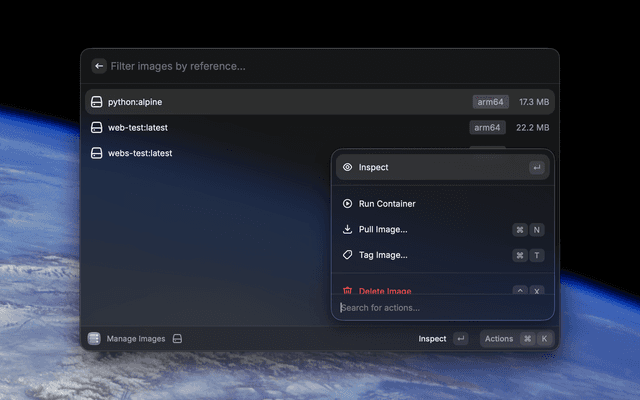The width and height of the screenshot is (640, 400).
Task: Click arm64 tag on python:alpine row
Action: 491,102
